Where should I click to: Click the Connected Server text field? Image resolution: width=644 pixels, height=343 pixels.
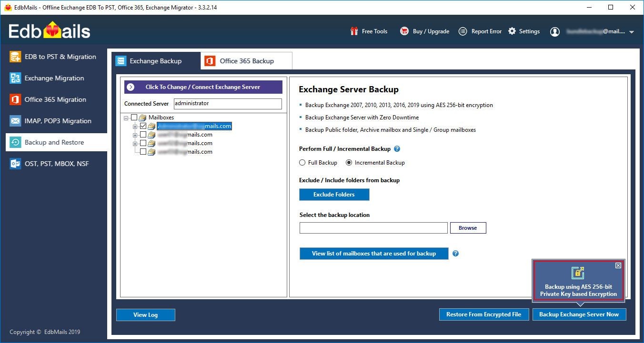coord(228,104)
